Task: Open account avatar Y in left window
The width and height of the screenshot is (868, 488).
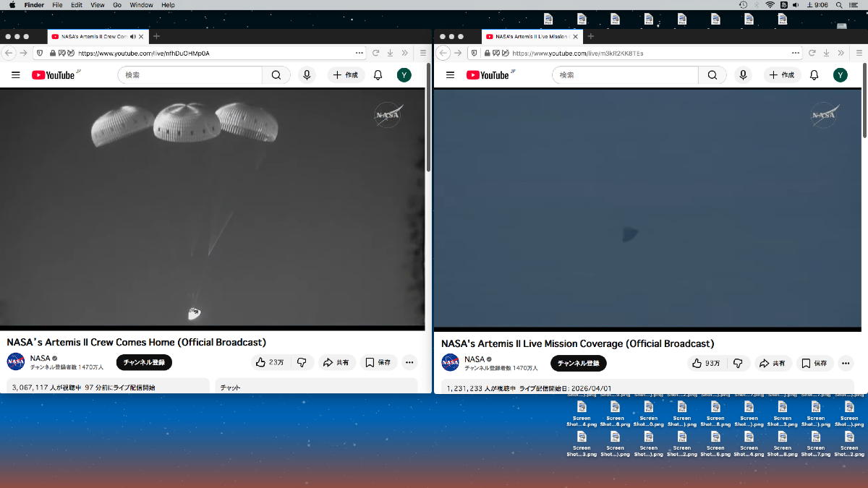Action: pyautogui.click(x=404, y=75)
